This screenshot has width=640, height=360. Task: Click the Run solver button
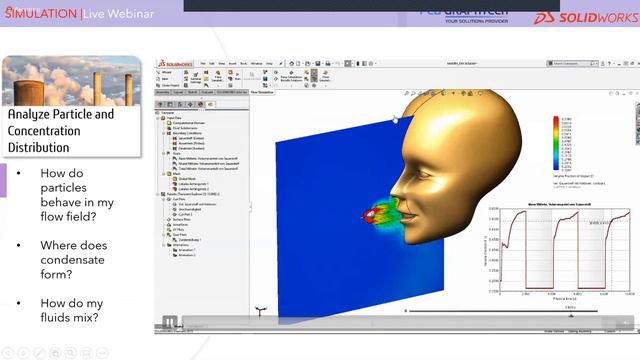pos(238,77)
